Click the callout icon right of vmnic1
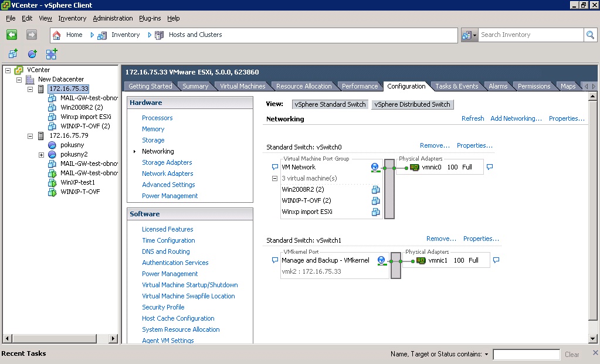The height and width of the screenshot is (364, 600). point(496,260)
